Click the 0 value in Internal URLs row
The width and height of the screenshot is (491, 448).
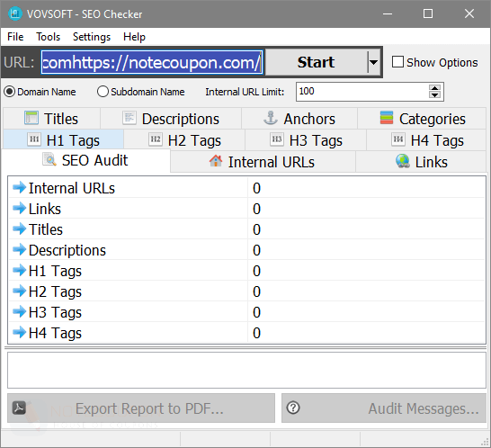[x=257, y=188]
